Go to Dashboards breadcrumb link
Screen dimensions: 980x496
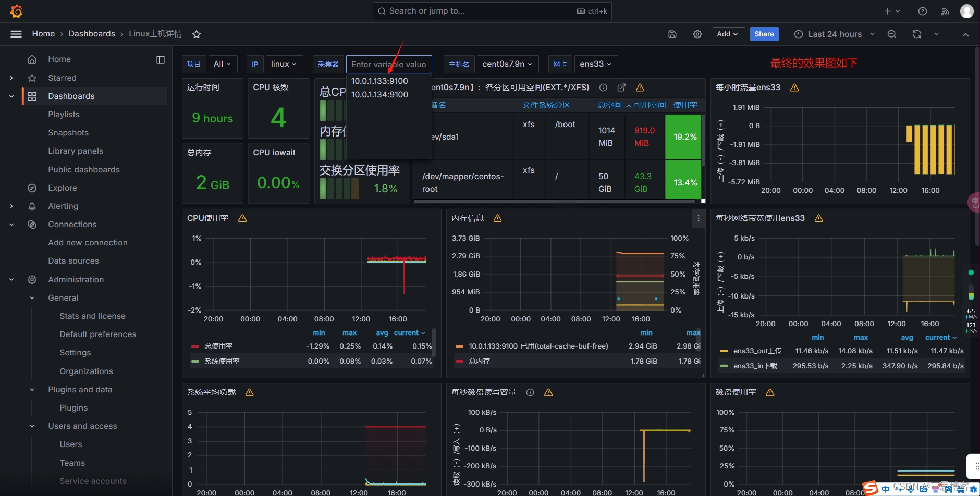pyautogui.click(x=92, y=34)
